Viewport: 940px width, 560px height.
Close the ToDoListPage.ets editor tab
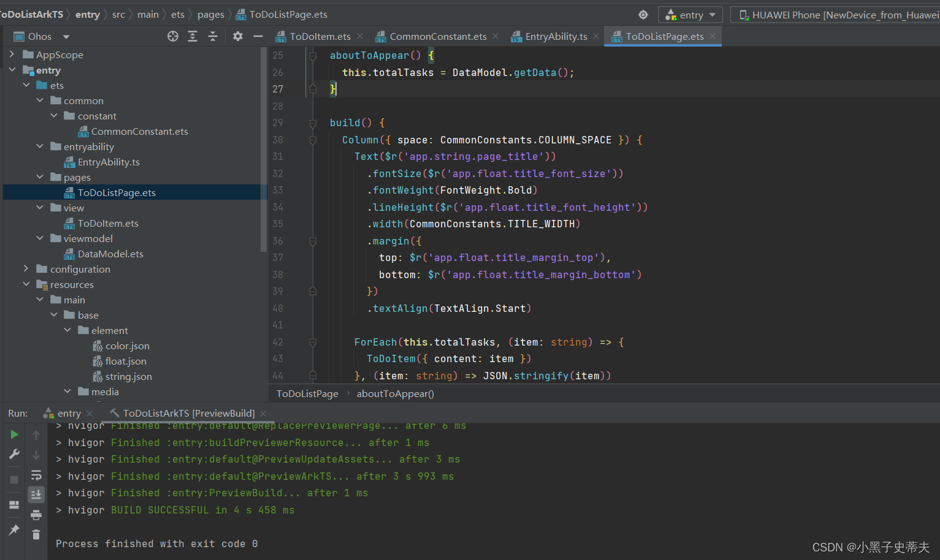tap(713, 36)
